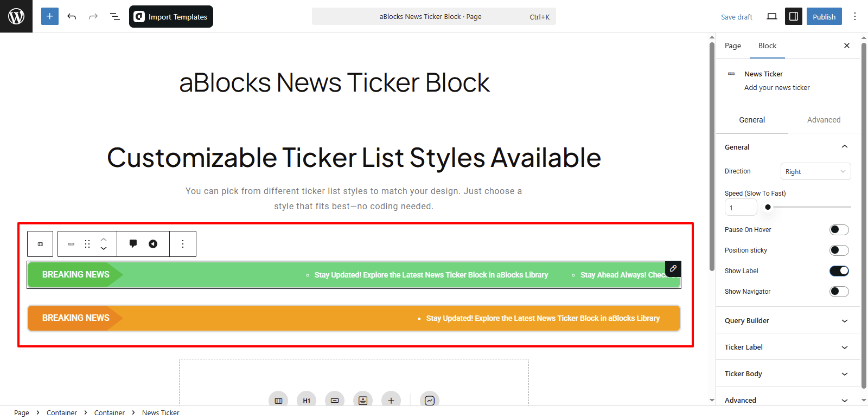
Task: Undo the last change
Action: point(72,16)
